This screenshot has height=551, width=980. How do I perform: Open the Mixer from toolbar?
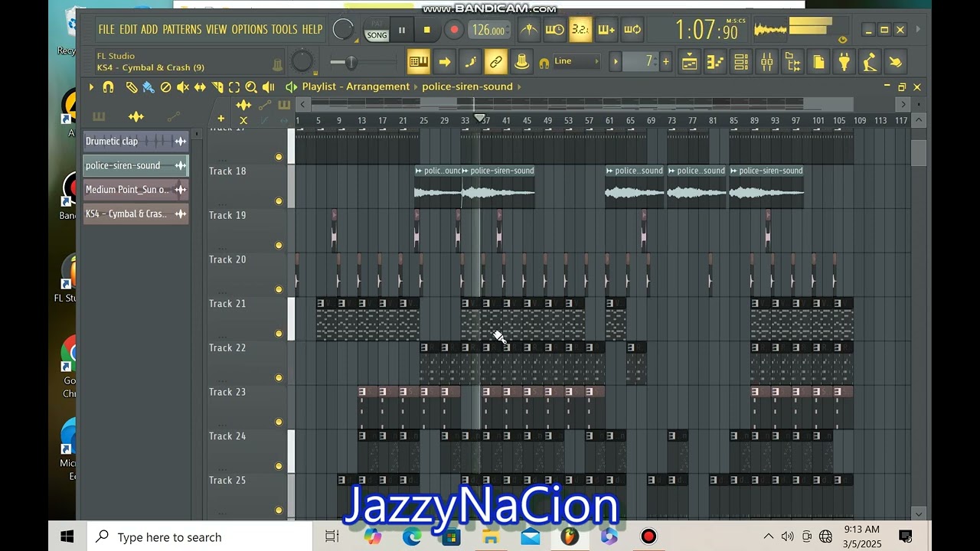[x=766, y=62]
